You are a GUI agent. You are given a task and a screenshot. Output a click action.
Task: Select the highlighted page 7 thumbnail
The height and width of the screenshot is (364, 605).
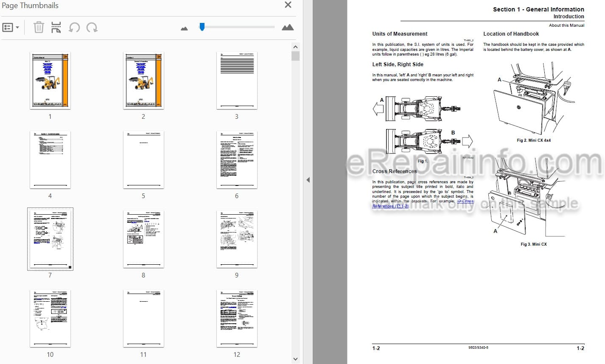click(x=50, y=239)
